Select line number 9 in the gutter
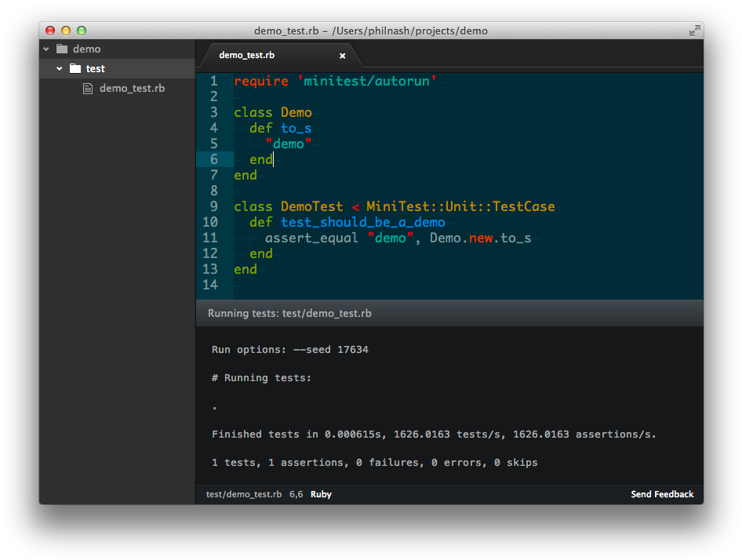Image resolution: width=742 pixels, height=560 pixels. [x=214, y=206]
